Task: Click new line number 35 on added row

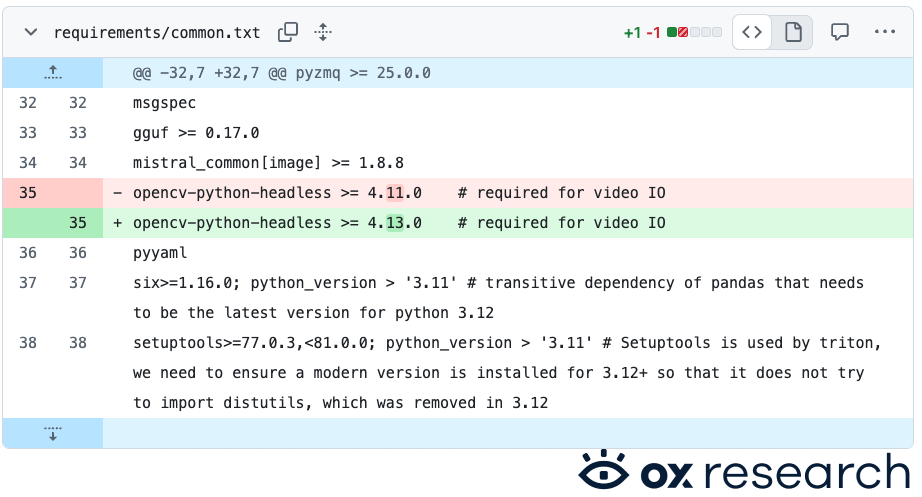Action: [78, 223]
